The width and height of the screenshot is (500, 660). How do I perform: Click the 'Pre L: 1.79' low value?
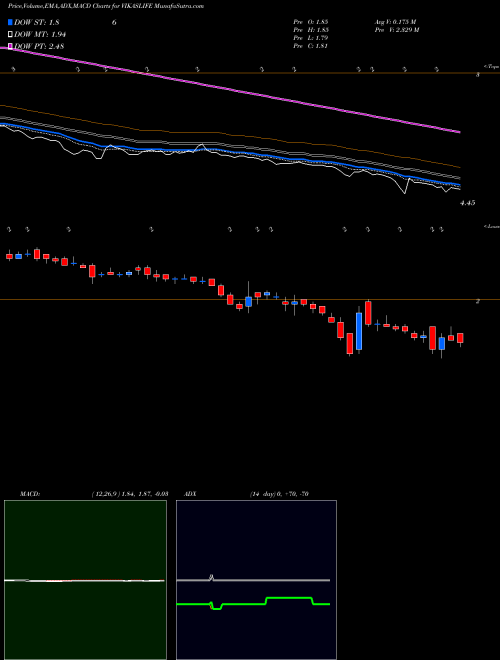311,38
